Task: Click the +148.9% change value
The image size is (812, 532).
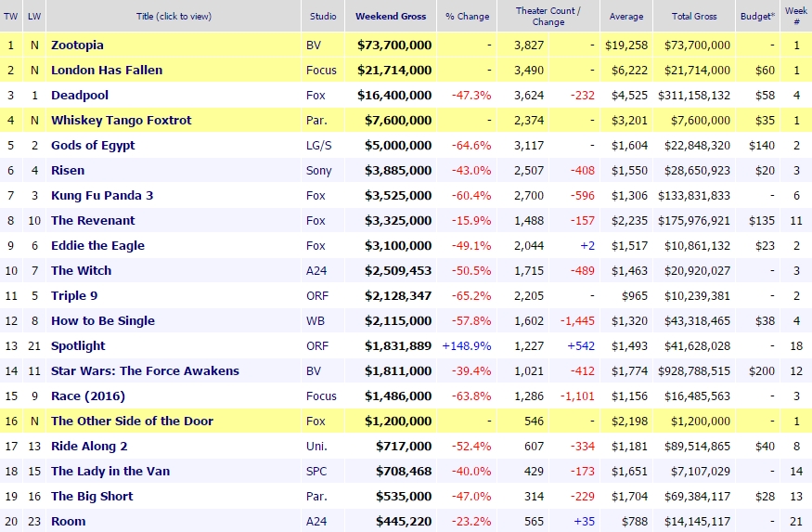Action: point(467,346)
